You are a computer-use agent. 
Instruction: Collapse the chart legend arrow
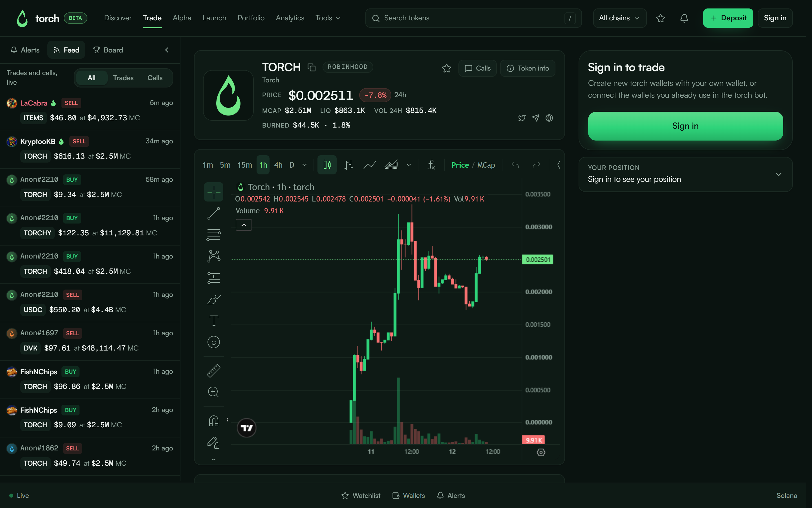click(x=244, y=225)
